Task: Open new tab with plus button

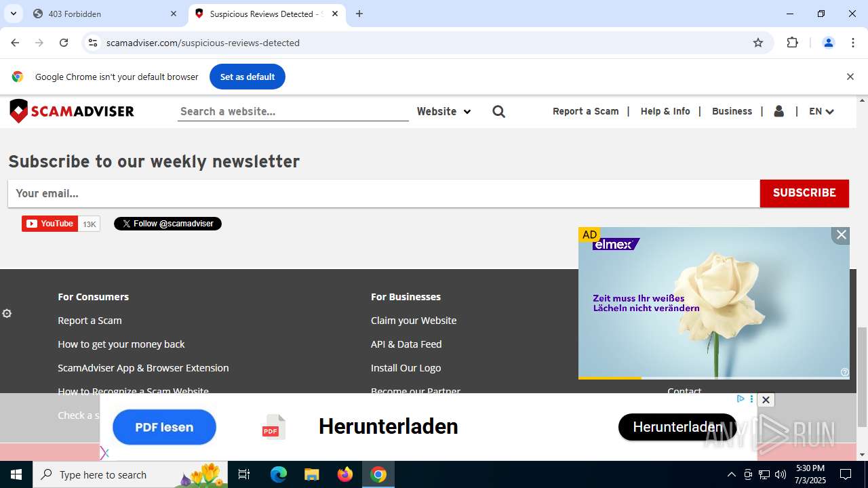Action: tap(359, 14)
